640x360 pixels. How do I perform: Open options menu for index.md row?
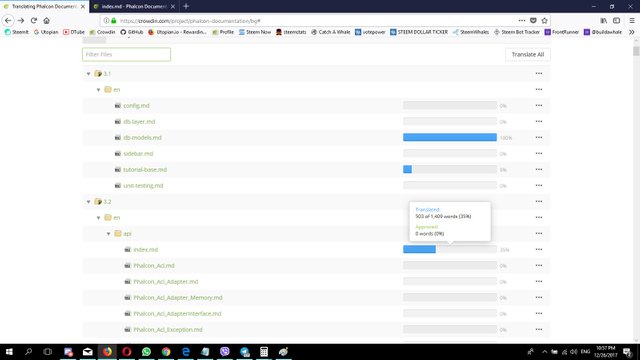click(x=539, y=249)
